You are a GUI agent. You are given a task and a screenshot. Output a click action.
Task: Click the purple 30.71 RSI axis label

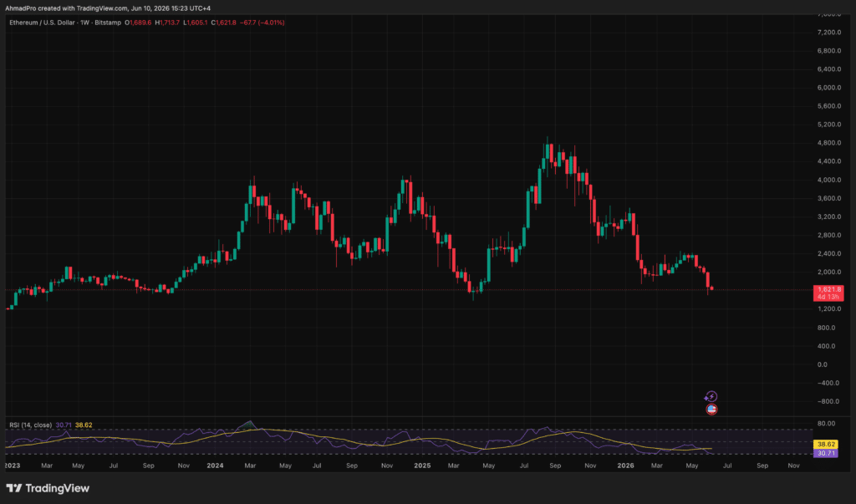tap(826, 453)
